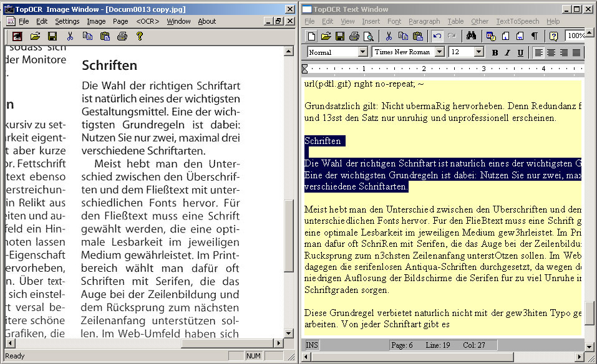Copy using the Image Window toolbar icon
The image size is (597, 364).
click(87, 36)
